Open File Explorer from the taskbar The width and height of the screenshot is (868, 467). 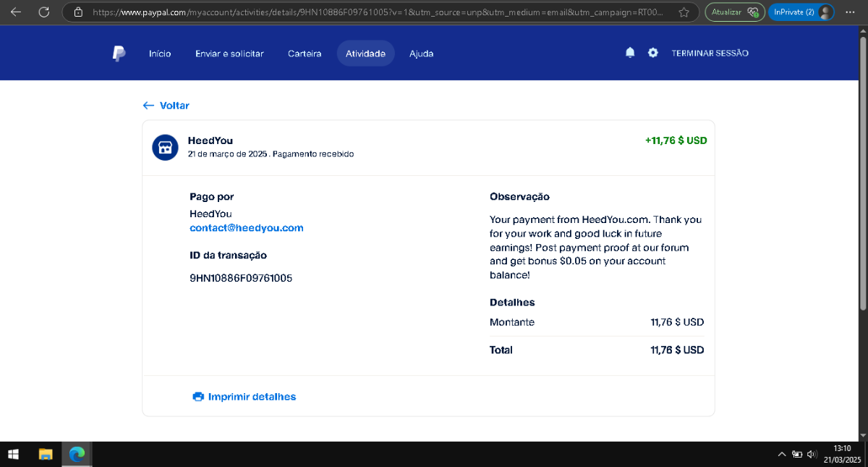(x=46, y=454)
